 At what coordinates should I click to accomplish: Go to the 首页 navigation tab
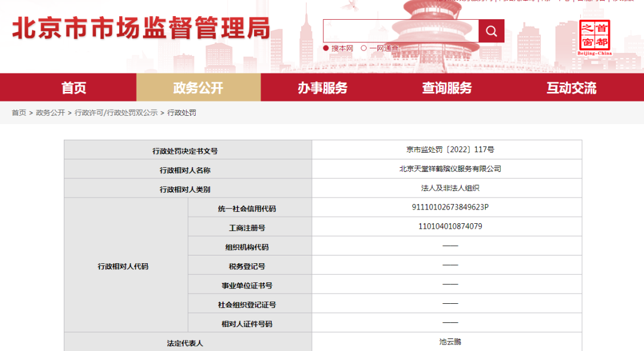pyautogui.click(x=74, y=88)
